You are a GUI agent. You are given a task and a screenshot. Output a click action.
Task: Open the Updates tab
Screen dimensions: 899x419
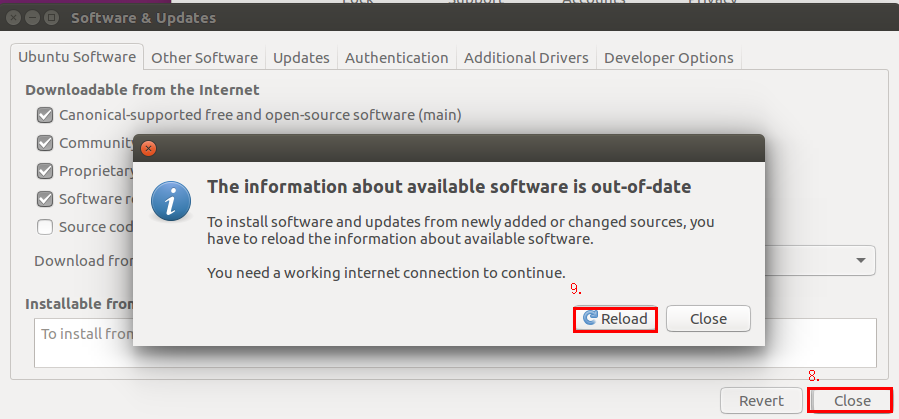pyautogui.click(x=301, y=58)
